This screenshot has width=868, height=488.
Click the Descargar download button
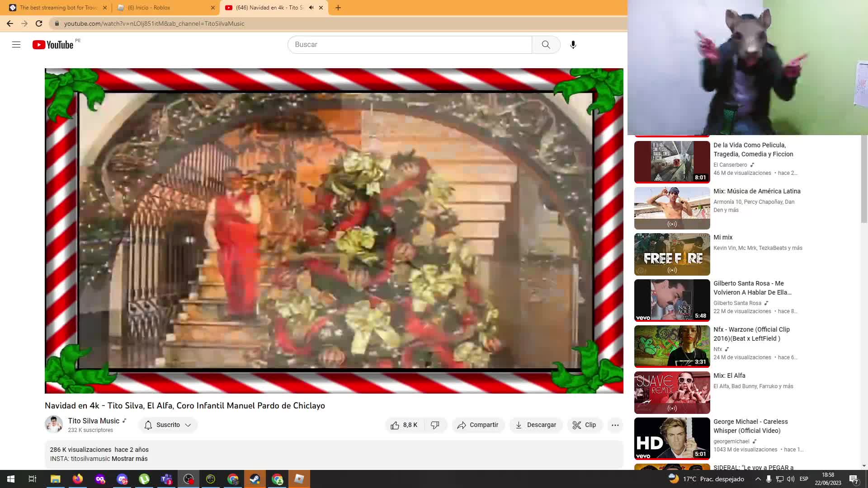(x=536, y=425)
